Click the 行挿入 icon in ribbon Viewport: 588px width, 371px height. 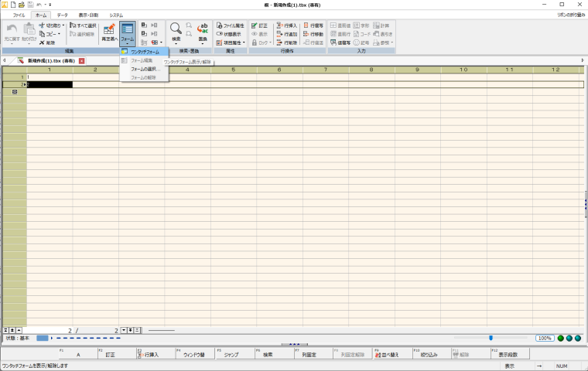coord(286,26)
